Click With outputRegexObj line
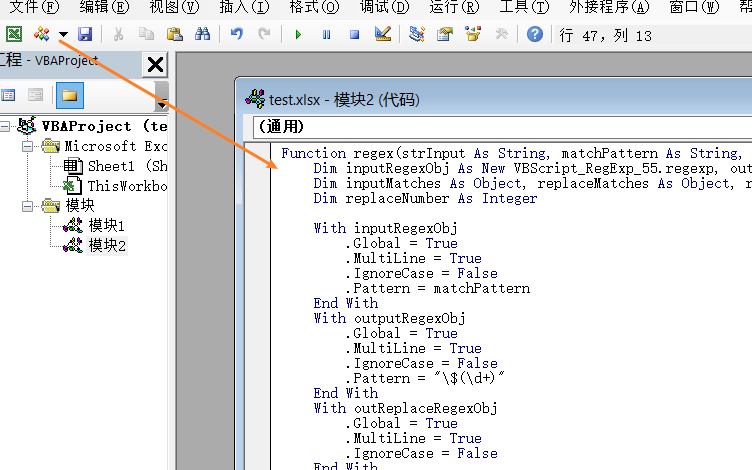Image resolution: width=752 pixels, height=470 pixels. (x=389, y=318)
